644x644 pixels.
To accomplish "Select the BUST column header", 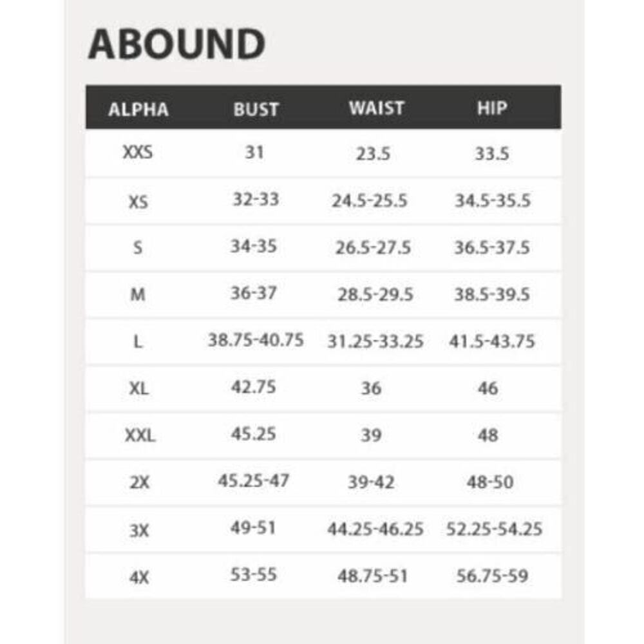I will pyautogui.click(x=256, y=109).
